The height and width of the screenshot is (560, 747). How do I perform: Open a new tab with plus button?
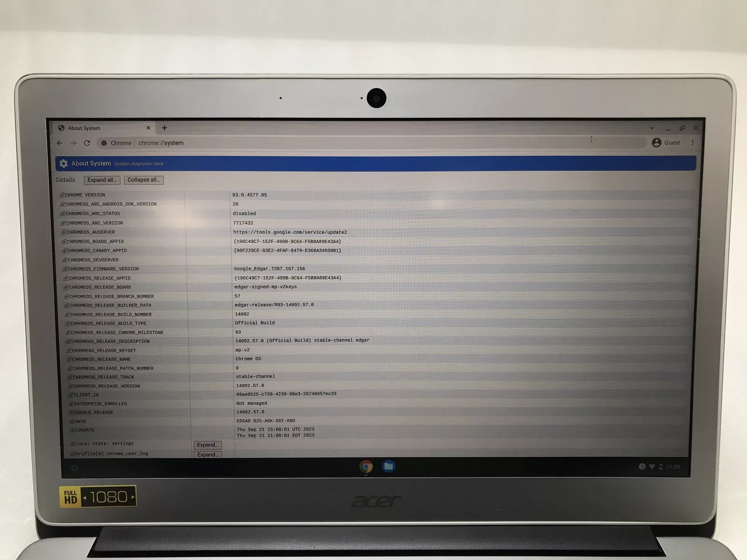click(164, 128)
